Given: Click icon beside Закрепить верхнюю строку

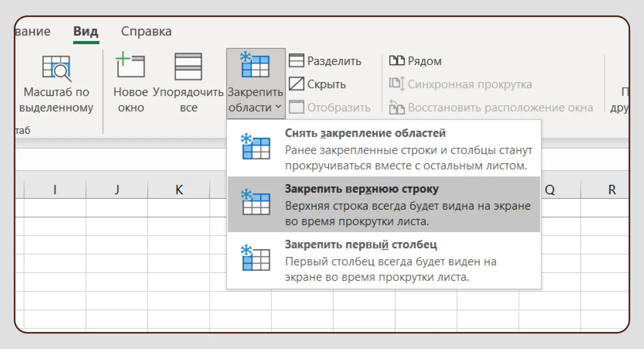Looking at the screenshot, I should click(x=255, y=203).
